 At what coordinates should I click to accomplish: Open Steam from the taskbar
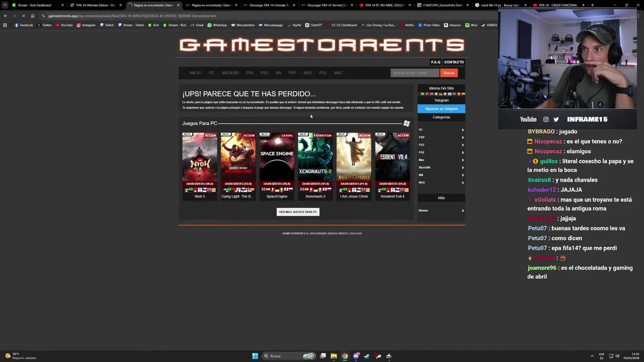[367, 356]
